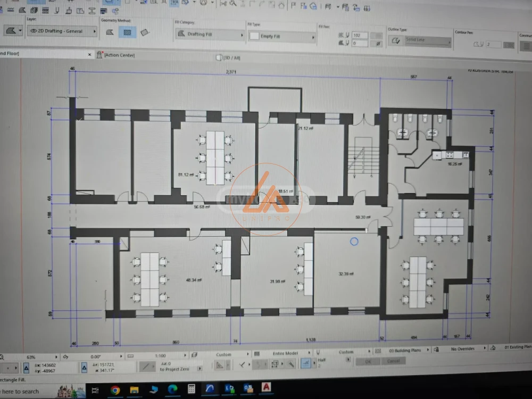Open the 2D Drafting - General layer dropdown
532x399 pixels.
coord(63,31)
